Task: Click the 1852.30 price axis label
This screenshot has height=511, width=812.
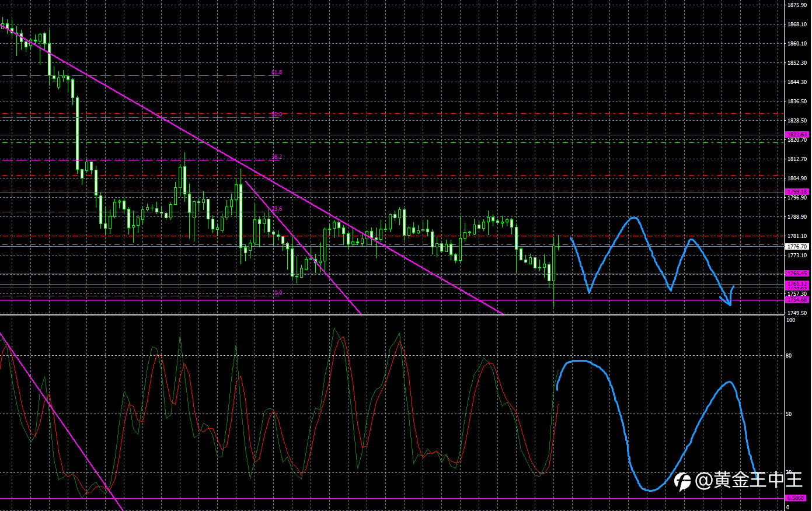Action: pos(797,63)
